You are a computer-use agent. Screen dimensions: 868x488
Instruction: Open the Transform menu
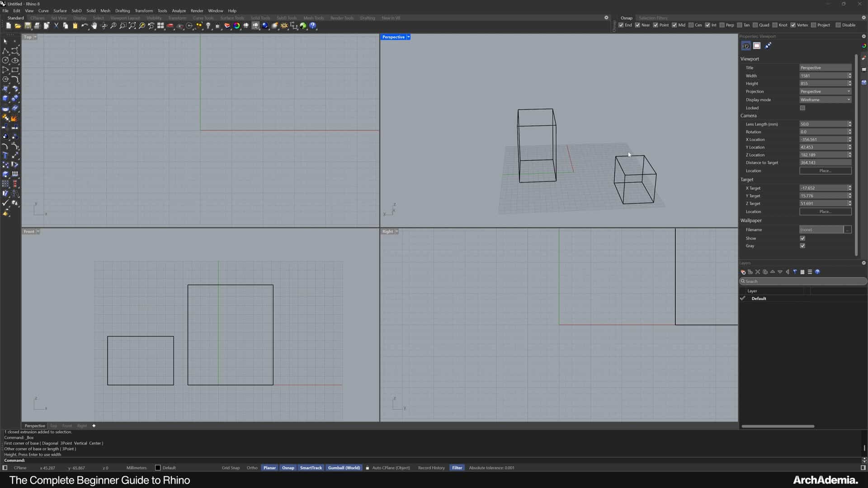click(x=144, y=11)
